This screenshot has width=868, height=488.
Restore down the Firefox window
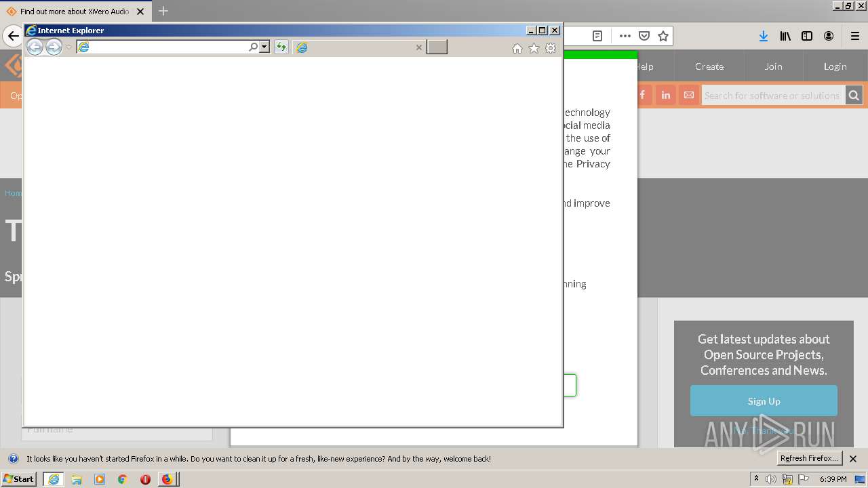point(848,5)
